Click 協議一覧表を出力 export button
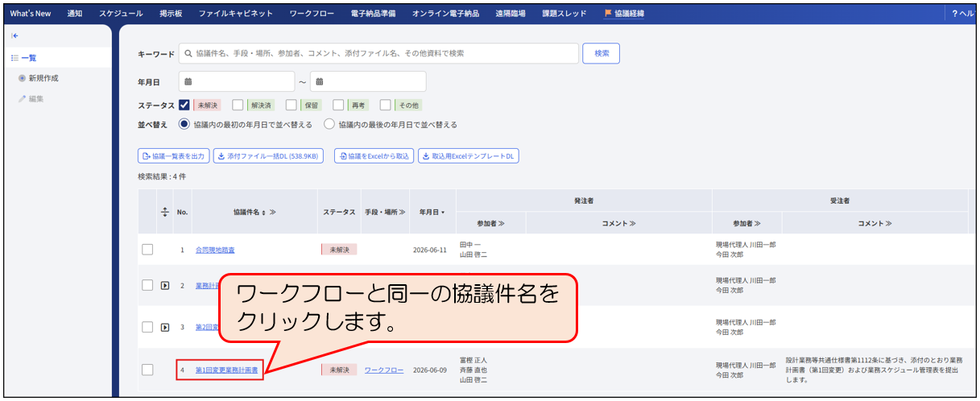The width and height of the screenshot is (980, 401). 174,156
